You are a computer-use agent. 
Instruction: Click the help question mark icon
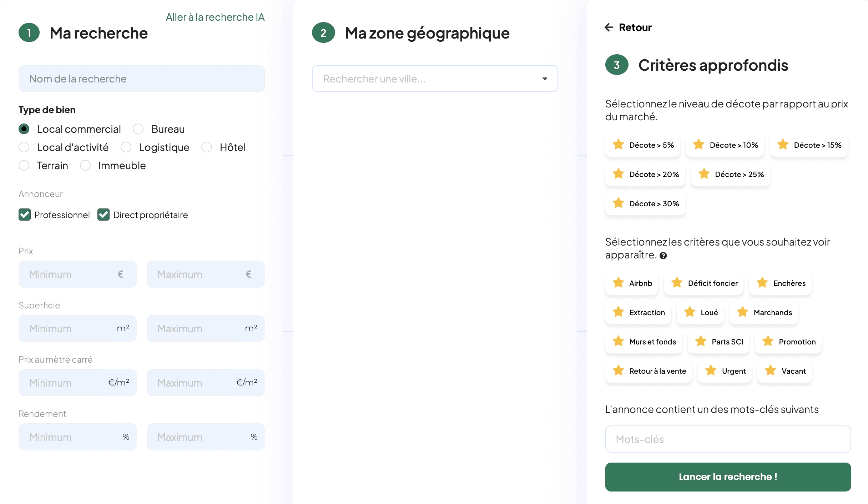[x=663, y=256]
